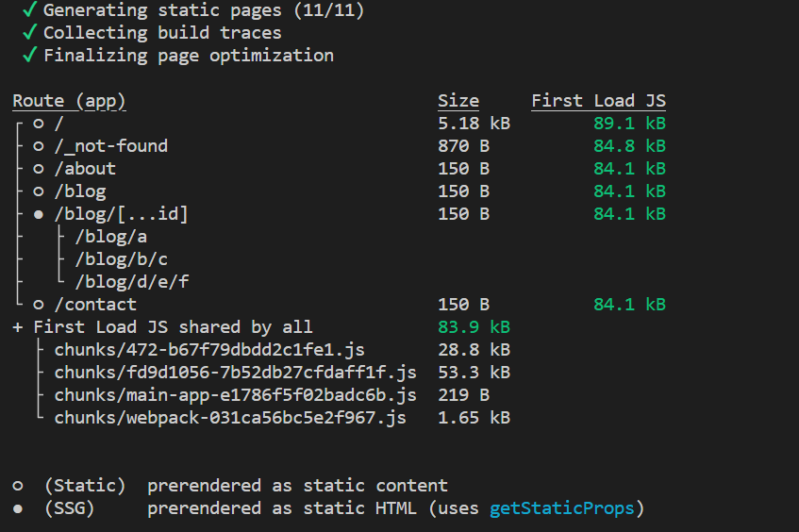
Task: Click the Size column header
Action: (458, 101)
